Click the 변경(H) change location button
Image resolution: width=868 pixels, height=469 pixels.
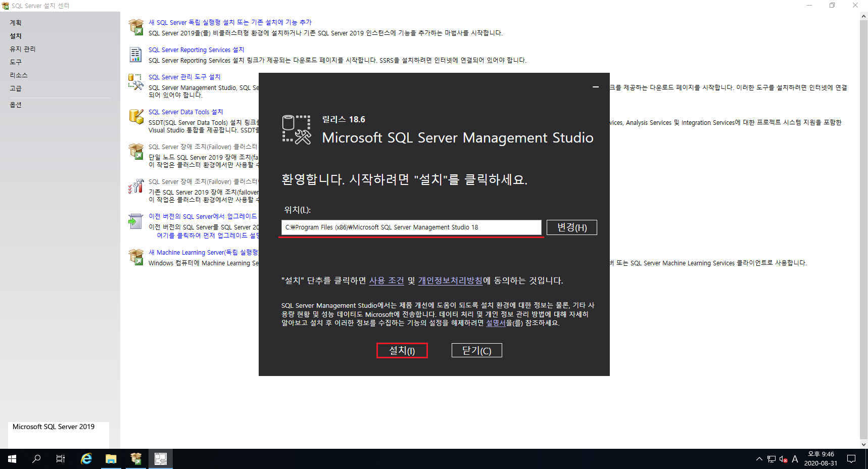tap(572, 227)
